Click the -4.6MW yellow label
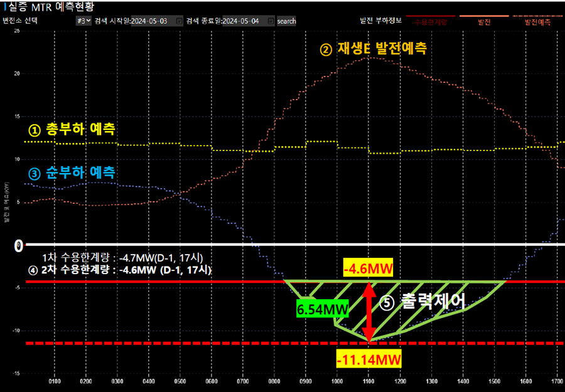This screenshot has height=392, width=565. pos(369,270)
